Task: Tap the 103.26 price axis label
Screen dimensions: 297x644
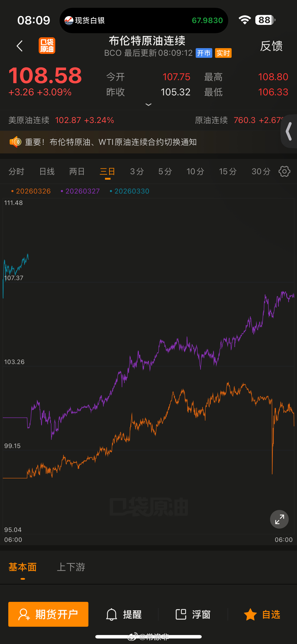Action: click(x=15, y=362)
